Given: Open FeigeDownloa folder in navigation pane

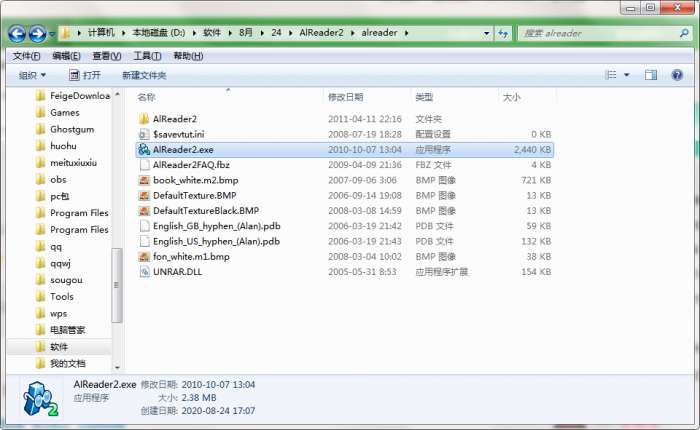Looking at the screenshot, I should click(74, 96).
